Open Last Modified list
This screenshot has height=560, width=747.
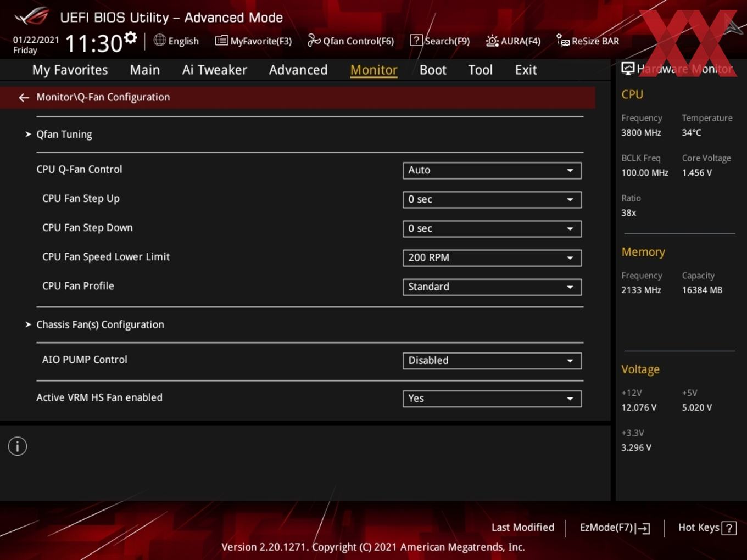point(523,527)
